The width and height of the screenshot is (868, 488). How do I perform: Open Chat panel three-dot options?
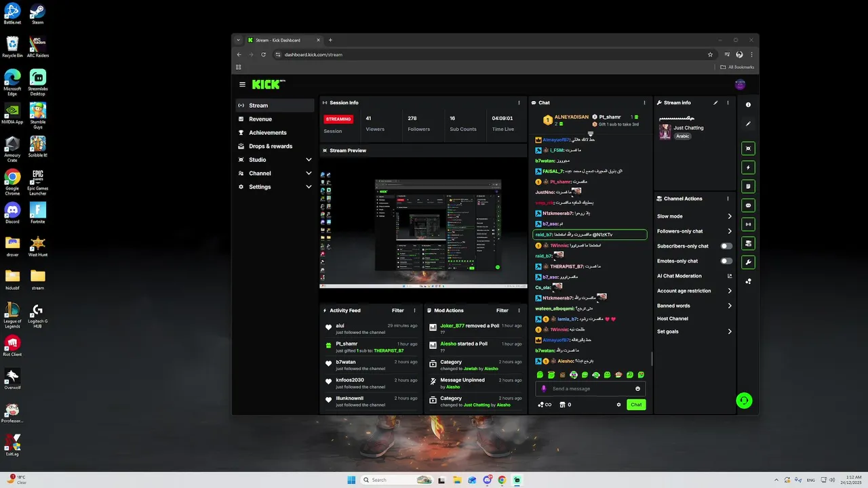(x=644, y=103)
